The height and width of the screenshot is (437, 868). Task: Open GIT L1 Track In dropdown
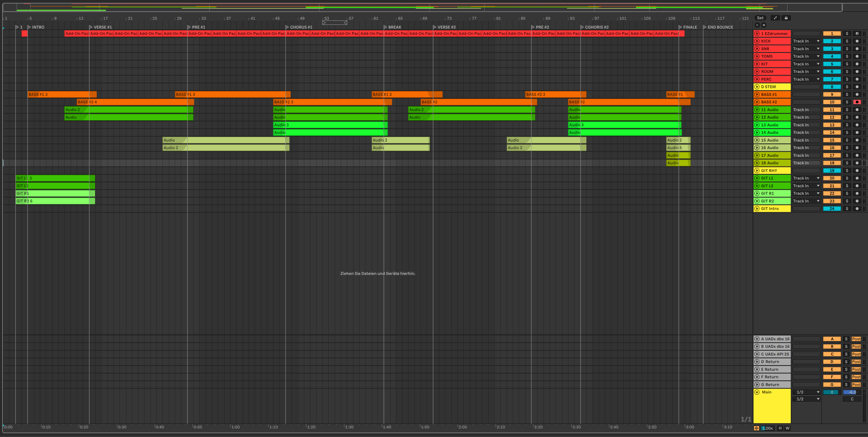(x=806, y=178)
